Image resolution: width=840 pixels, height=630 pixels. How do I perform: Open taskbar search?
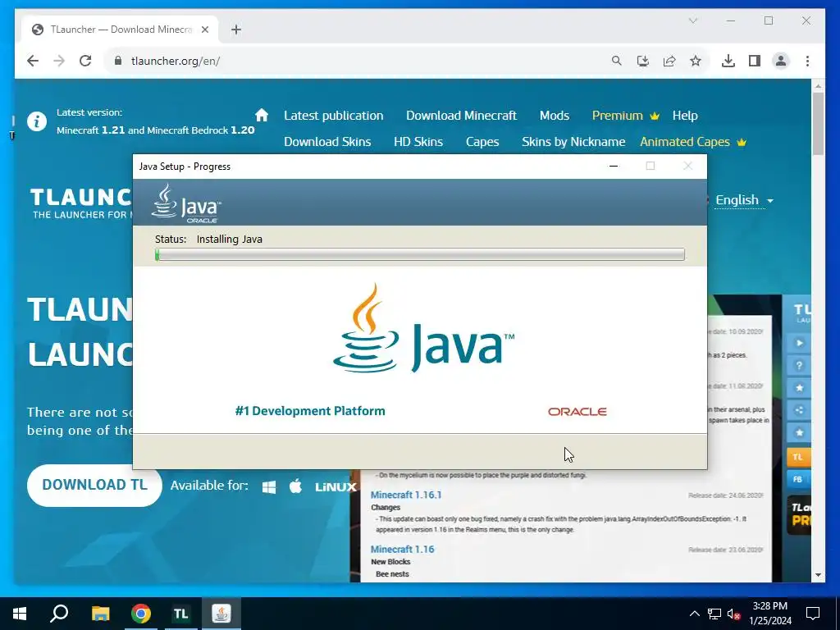click(59, 614)
